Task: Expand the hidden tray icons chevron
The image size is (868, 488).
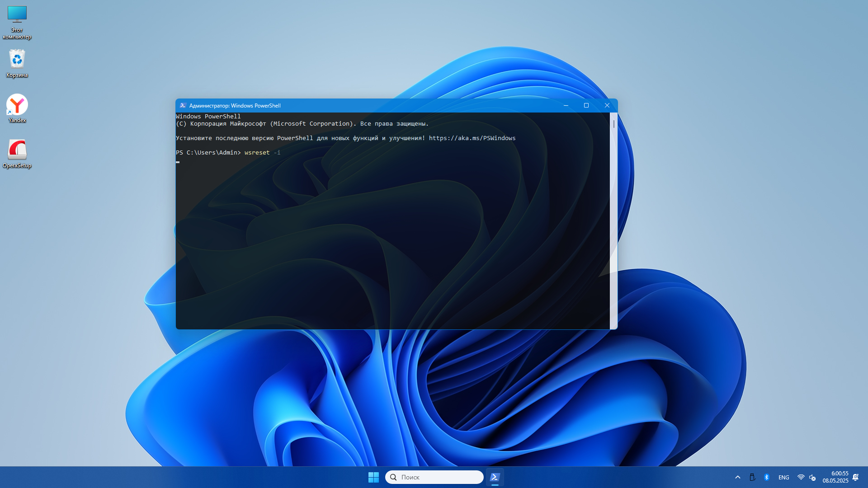Action: point(738,477)
